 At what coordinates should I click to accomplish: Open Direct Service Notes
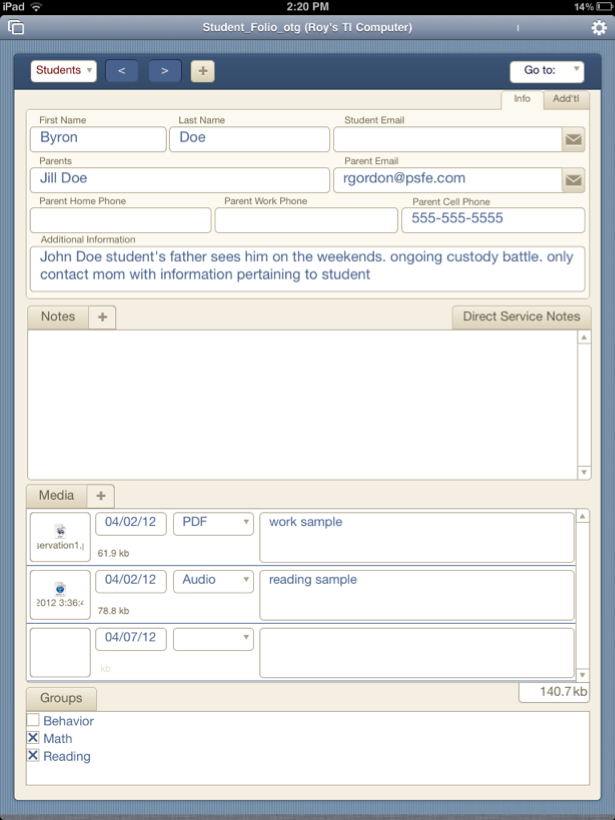tap(521, 317)
